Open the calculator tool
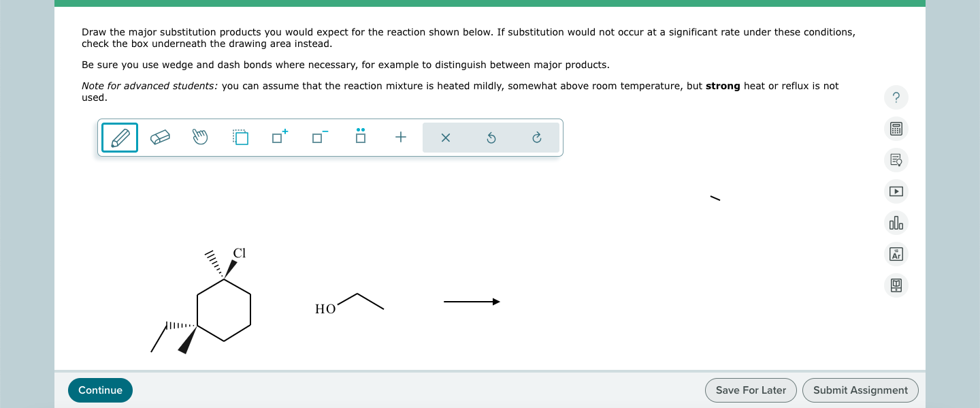The height and width of the screenshot is (408, 980). (x=896, y=129)
